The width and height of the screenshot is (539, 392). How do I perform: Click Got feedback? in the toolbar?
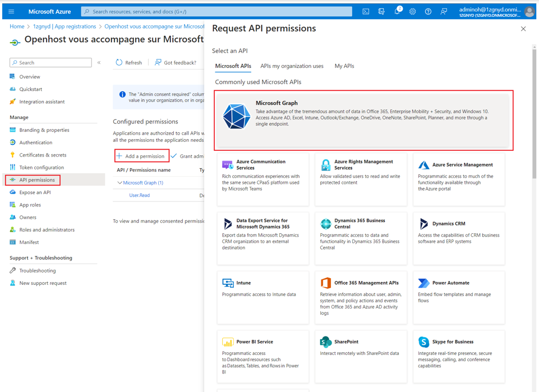coord(176,62)
